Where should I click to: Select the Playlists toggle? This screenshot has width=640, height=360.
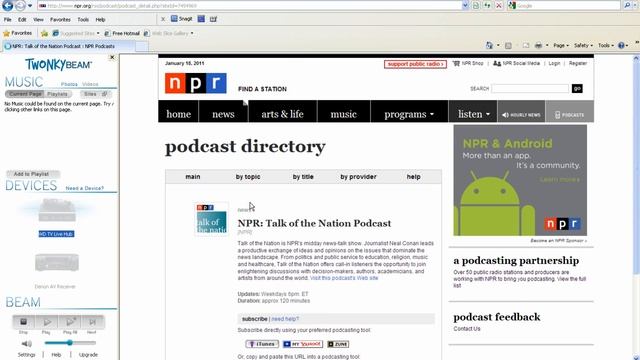pyautogui.click(x=57, y=94)
